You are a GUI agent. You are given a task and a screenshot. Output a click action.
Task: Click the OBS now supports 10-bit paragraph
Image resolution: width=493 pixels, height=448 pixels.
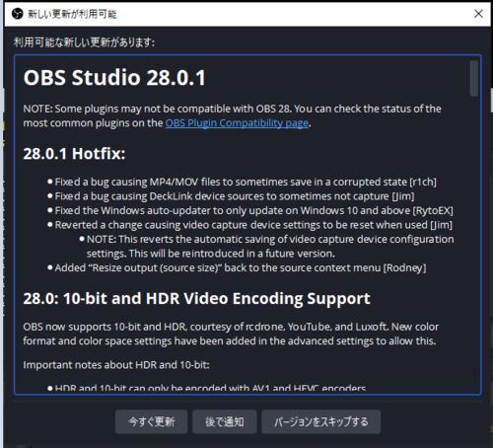pyautogui.click(x=231, y=334)
